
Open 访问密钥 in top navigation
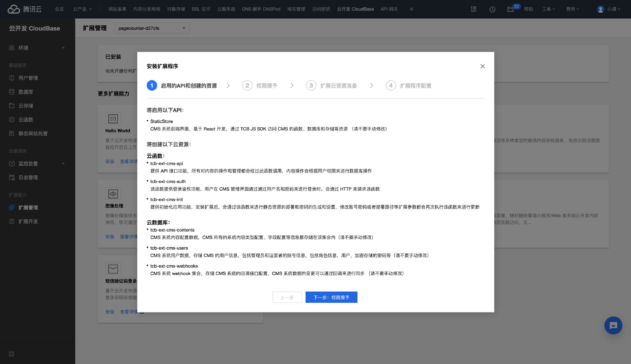(x=321, y=9)
